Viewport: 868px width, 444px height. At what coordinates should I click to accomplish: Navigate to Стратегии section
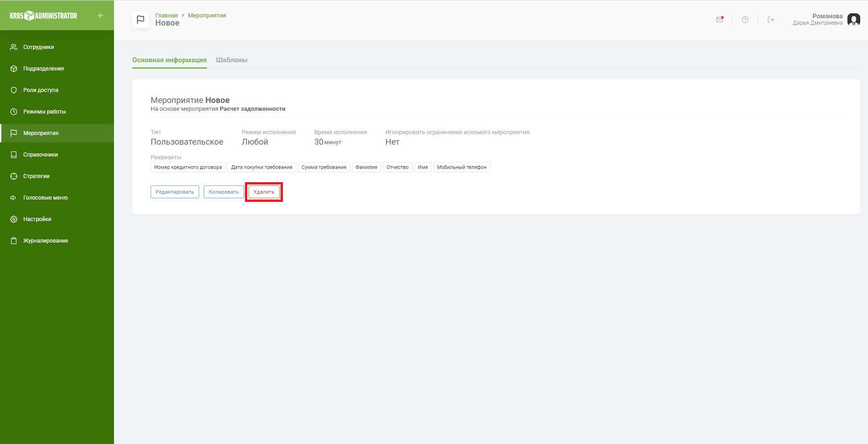[36, 176]
